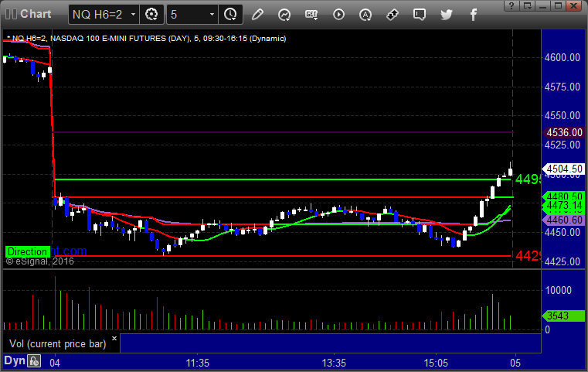Click the 10000 volume axis label
Image resolution: width=588 pixels, height=372 pixels.
558,290
